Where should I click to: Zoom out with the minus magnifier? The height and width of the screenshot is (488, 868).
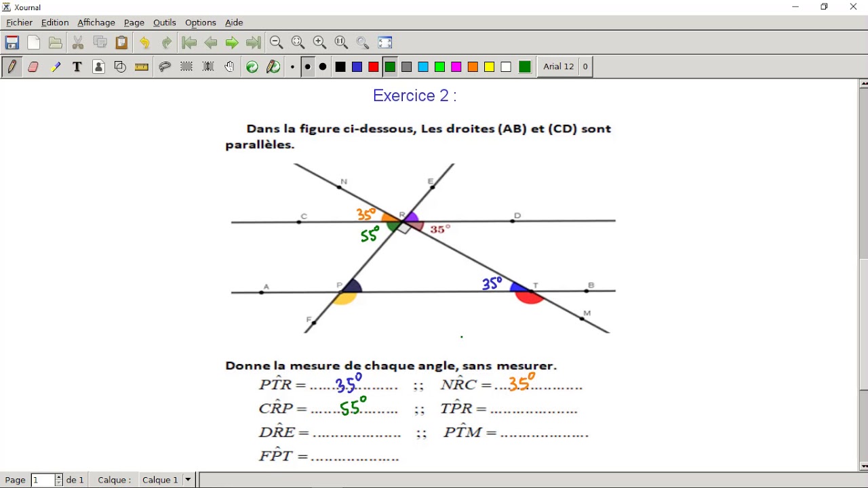click(x=276, y=43)
